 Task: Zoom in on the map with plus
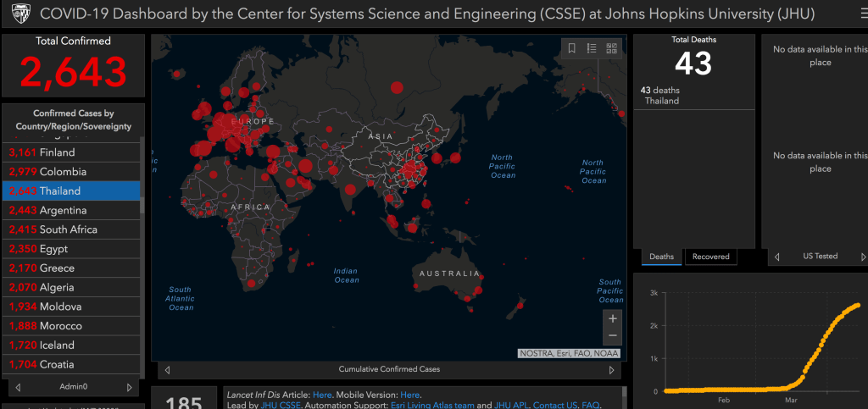(612, 319)
